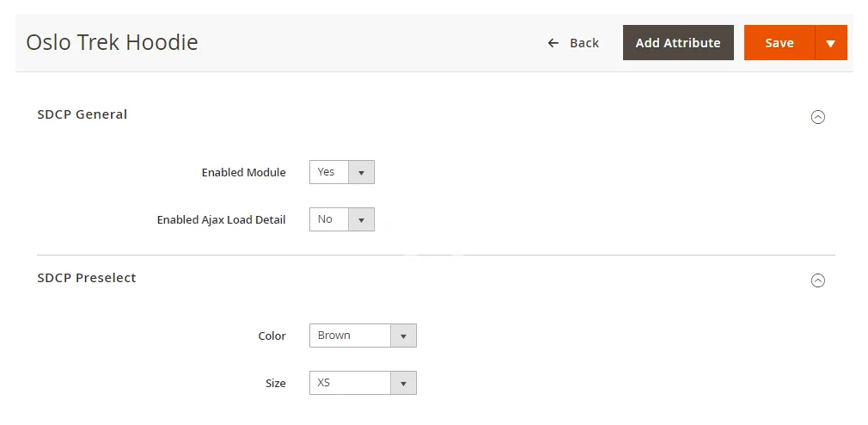Click the left arrow icon beside Back

[553, 43]
